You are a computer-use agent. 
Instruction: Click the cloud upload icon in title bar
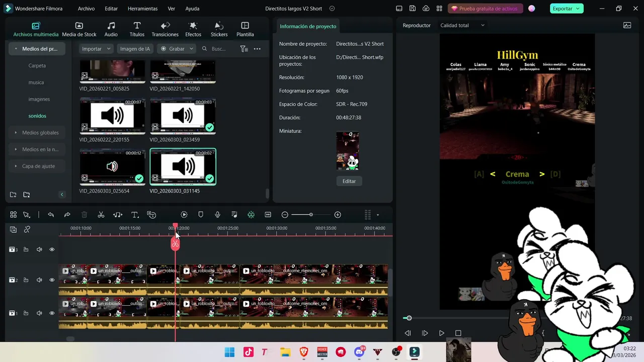[x=426, y=9]
